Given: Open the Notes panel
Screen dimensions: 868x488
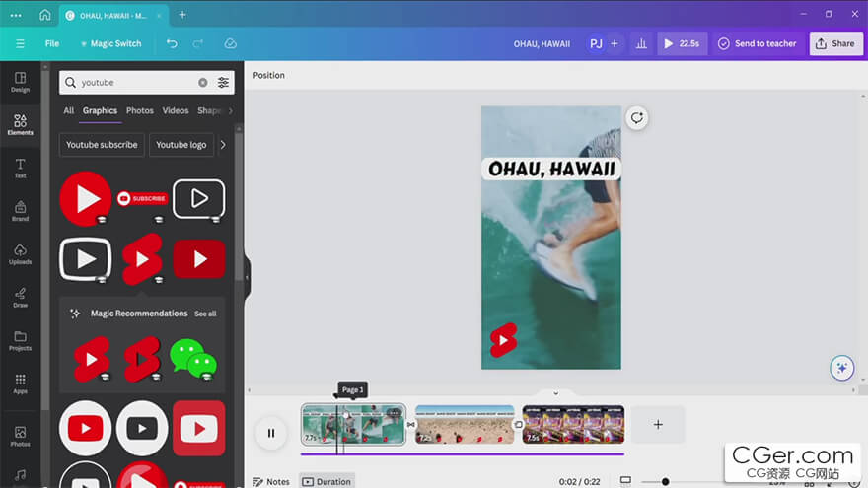Looking at the screenshot, I should 271,482.
